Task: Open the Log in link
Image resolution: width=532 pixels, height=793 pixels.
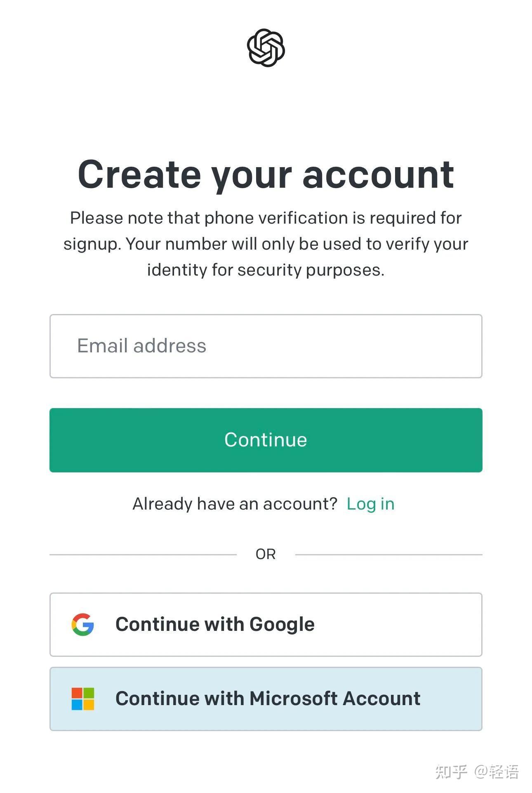Action: click(370, 504)
